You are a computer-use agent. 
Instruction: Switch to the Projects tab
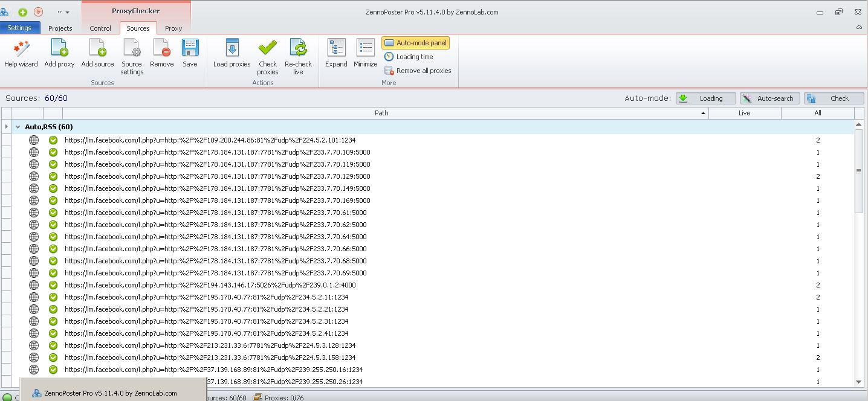click(60, 28)
